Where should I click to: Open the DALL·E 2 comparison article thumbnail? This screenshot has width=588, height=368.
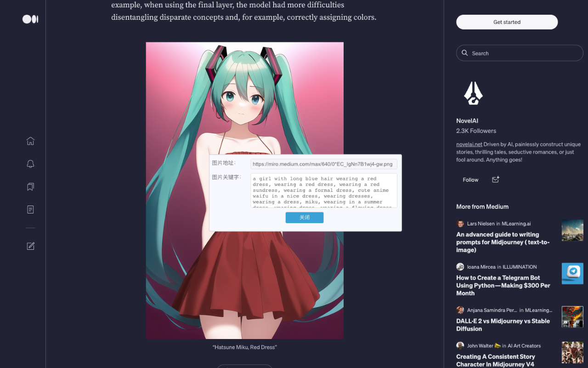572,317
